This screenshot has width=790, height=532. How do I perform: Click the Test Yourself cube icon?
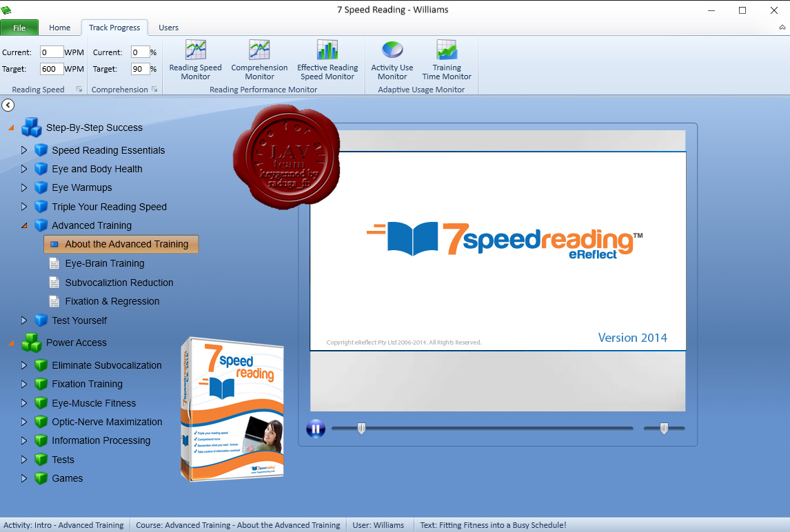point(41,320)
